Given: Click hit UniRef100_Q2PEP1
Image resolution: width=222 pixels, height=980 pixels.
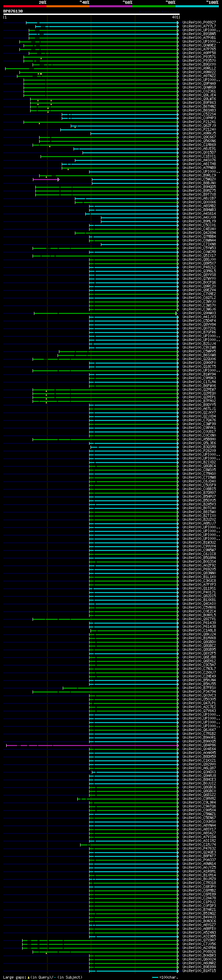Looking at the screenshot, I should [x=199, y=397].
